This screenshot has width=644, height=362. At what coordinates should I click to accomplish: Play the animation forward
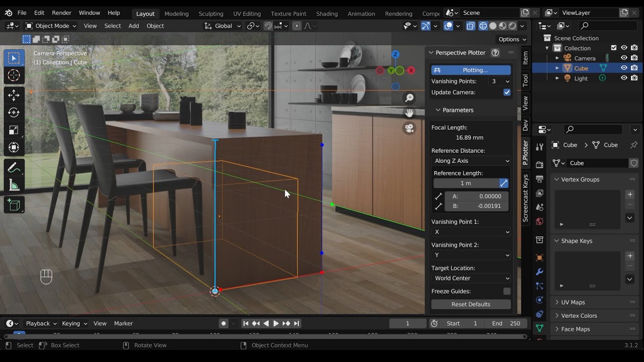[276, 323]
